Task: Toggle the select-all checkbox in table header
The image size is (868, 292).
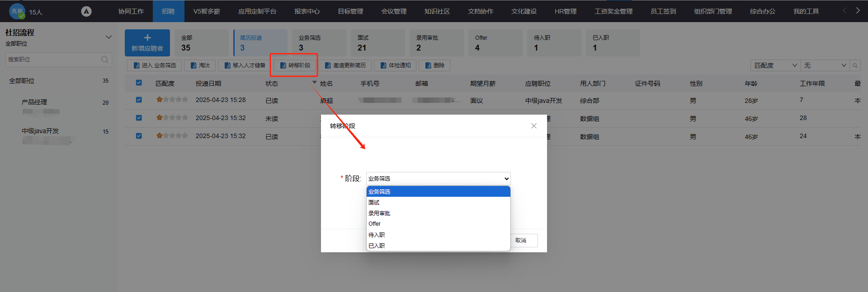Action: click(x=139, y=83)
